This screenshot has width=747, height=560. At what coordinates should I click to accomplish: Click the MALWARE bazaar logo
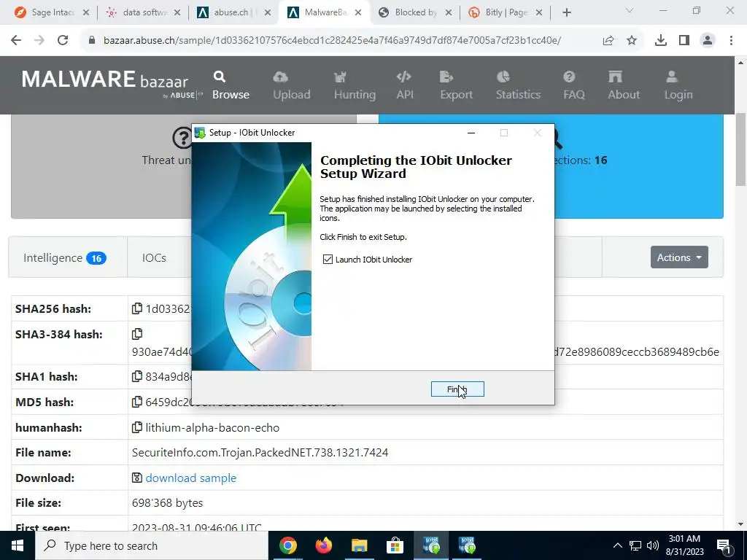[x=112, y=83]
